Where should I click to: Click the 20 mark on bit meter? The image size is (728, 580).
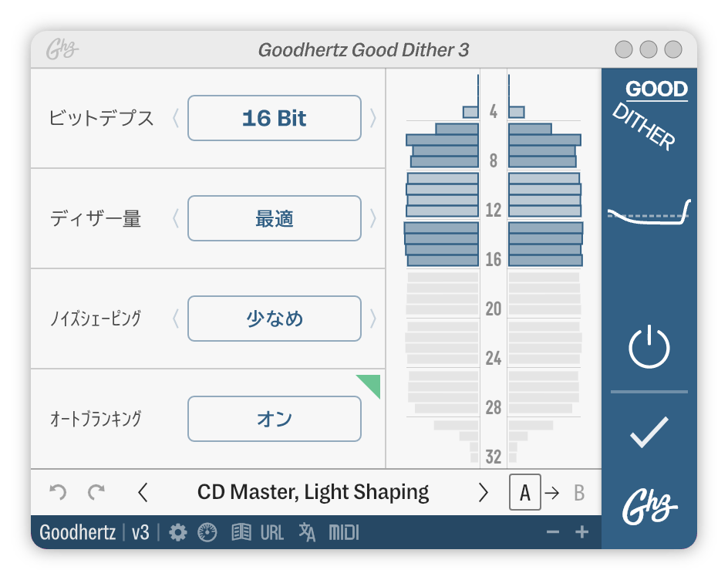pyautogui.click(x=494, y=309)
